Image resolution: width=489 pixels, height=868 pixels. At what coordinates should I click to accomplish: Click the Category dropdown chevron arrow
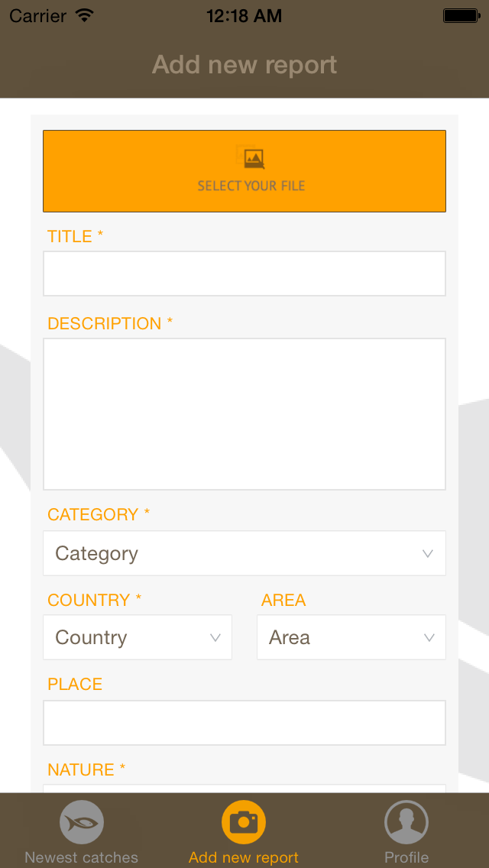428,553
